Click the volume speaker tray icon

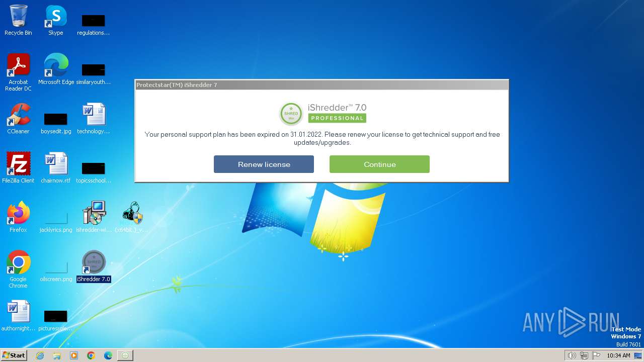pyautogui.click(x=572, y=355)
